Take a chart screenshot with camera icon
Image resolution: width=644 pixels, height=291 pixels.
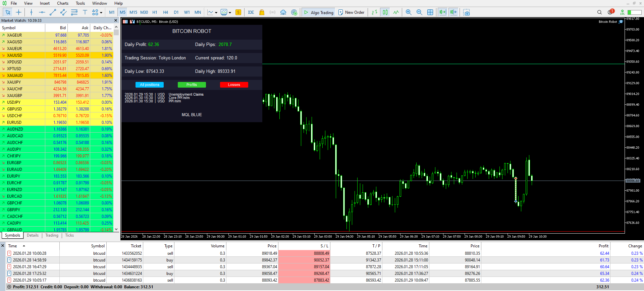pos(467,12)
